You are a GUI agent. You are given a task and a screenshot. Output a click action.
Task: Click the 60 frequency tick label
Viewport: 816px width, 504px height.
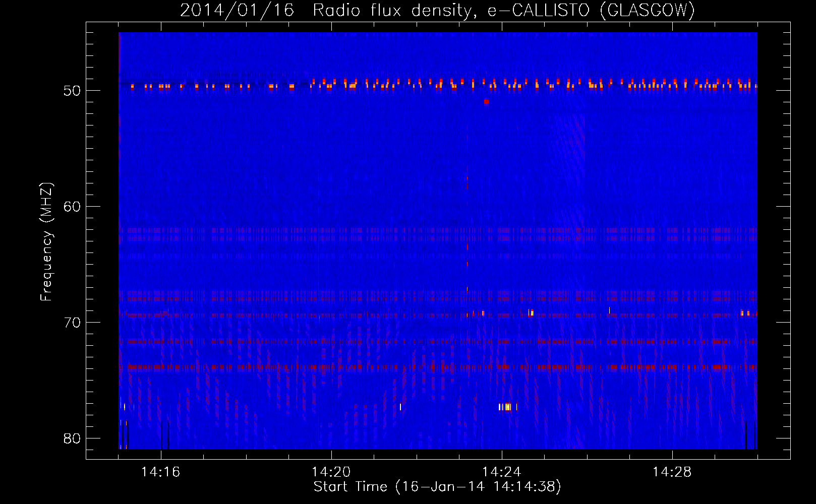(73, 207)
